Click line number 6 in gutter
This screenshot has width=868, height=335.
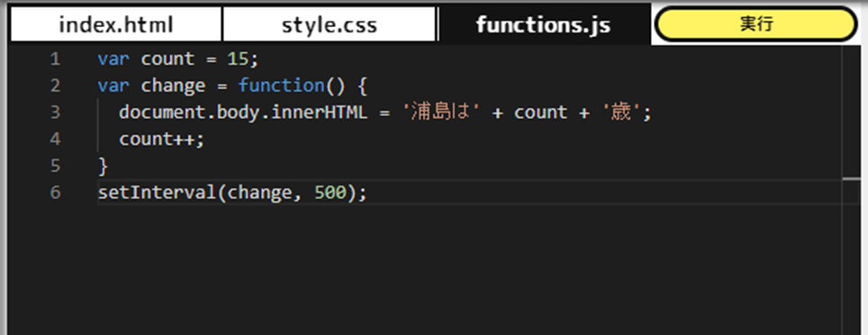(x=55, y=192)
